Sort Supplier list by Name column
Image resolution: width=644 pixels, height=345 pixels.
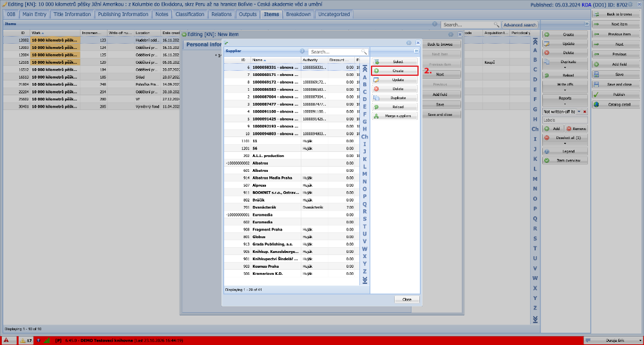pos(276,60)
